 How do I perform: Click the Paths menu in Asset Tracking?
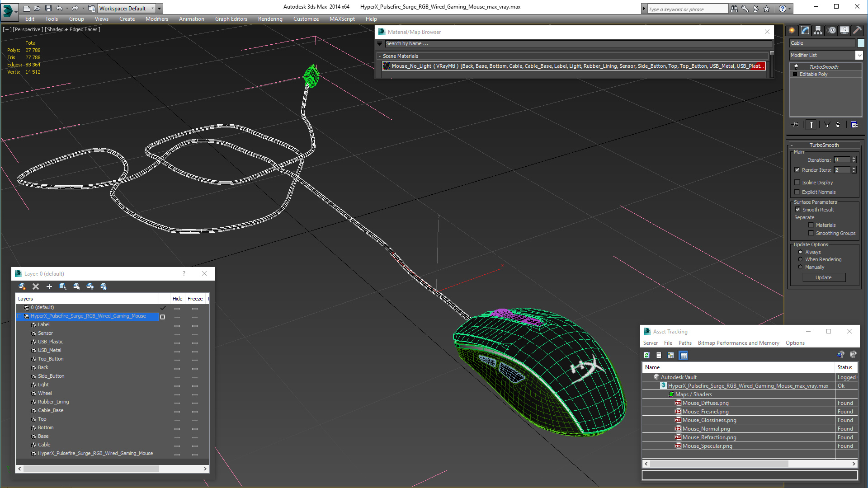tap(685, 343)
